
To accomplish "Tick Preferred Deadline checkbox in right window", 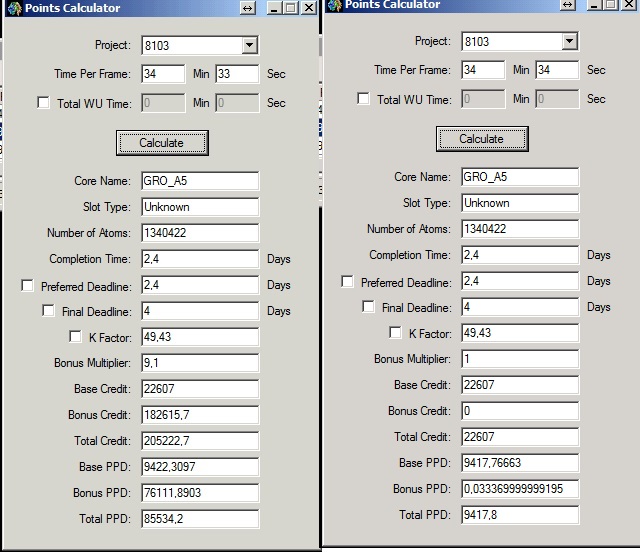I will pos(347,281).
